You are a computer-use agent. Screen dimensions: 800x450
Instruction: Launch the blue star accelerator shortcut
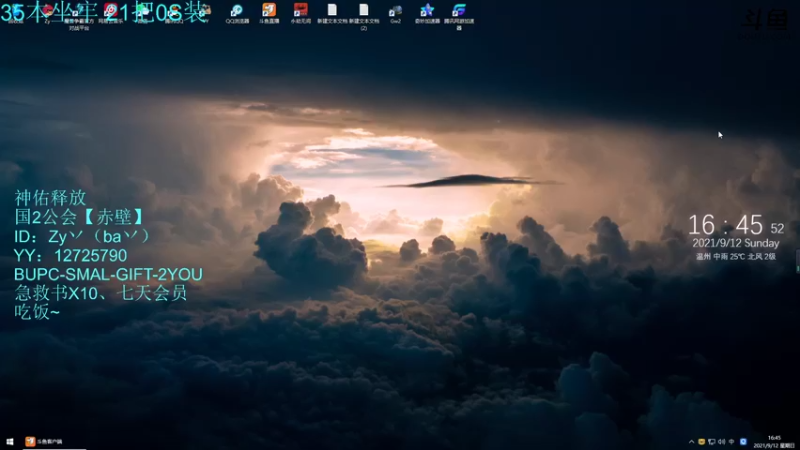click(x=427, y=14)
